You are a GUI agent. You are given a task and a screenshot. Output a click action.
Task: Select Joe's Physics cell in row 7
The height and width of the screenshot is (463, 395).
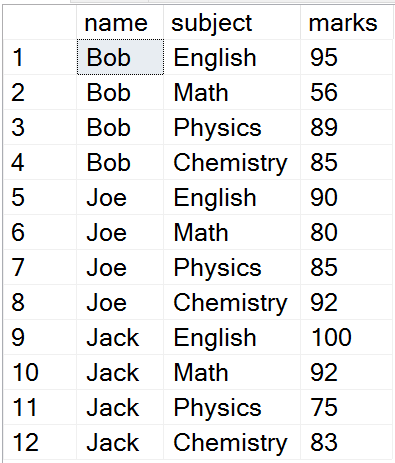coord(232,267)
